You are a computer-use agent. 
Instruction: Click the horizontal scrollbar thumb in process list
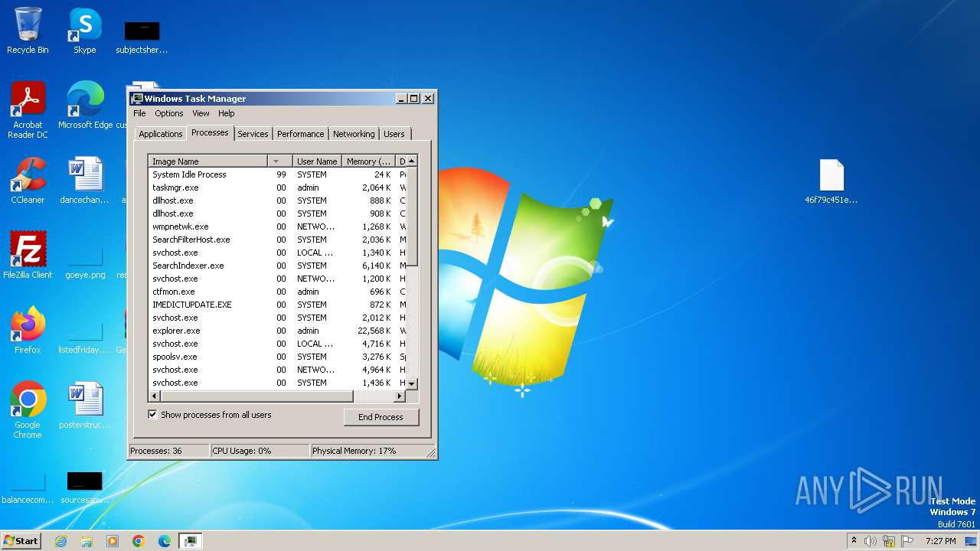[256, 396]
